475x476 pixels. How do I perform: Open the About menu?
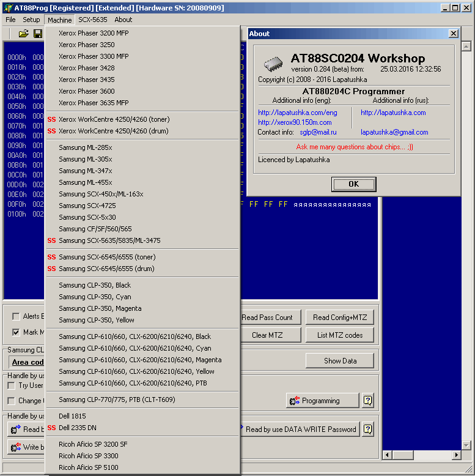123,20
